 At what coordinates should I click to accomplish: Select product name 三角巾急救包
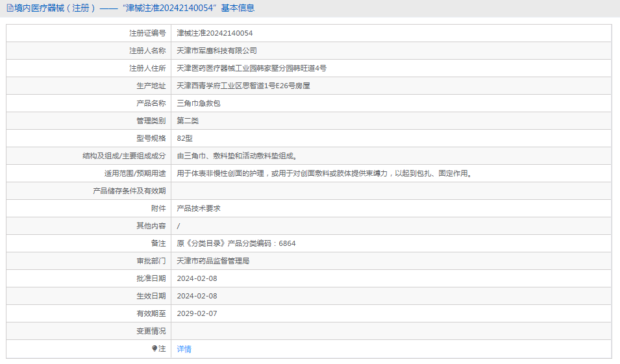click(199, 103)
